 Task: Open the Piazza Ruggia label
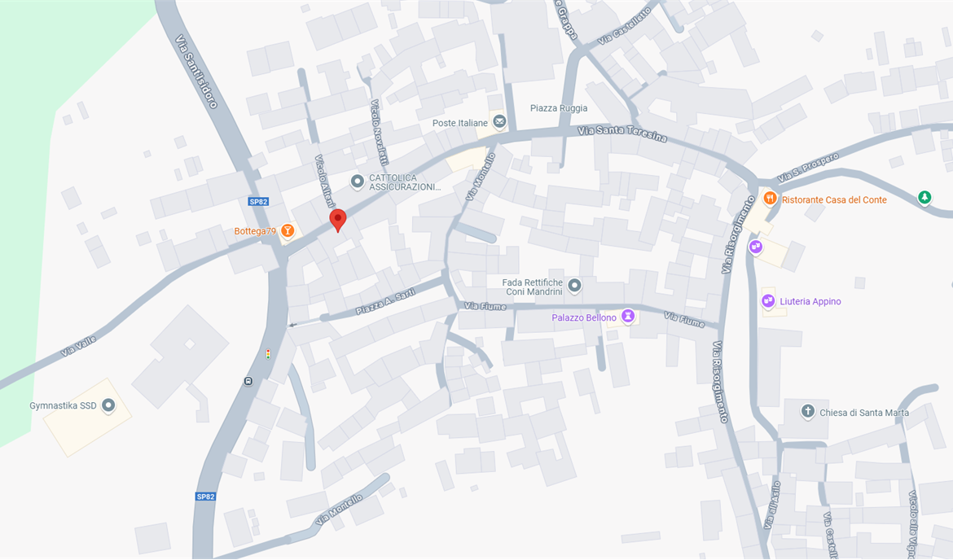559,108
